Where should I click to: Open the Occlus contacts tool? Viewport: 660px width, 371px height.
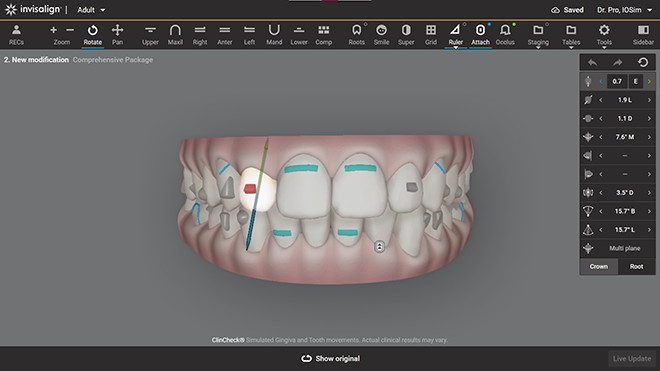click(x=505, y=35)
